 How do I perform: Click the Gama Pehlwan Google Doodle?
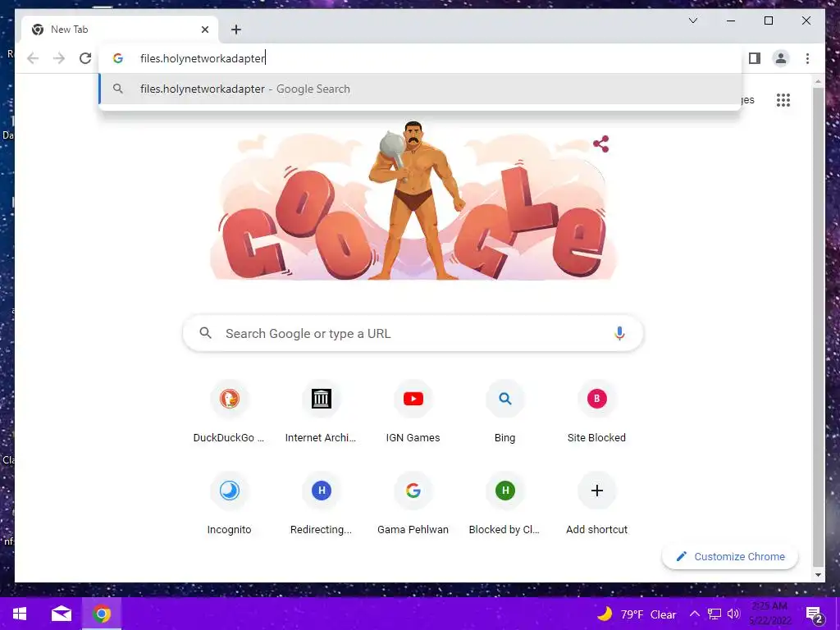(413, 200)
